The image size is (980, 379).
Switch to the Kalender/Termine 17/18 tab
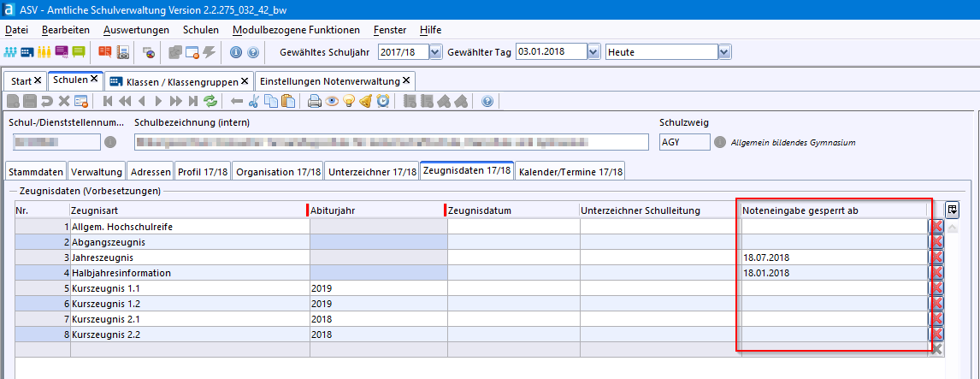point(570,171)
